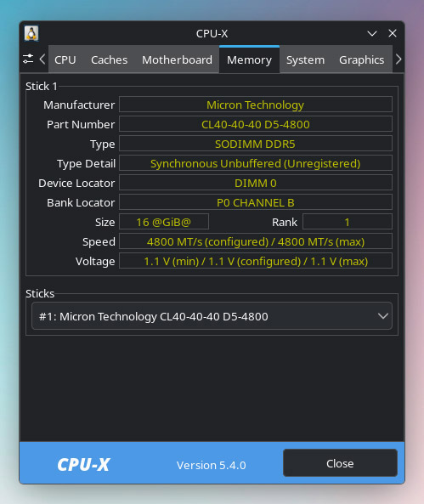Click the Speed label

pos(99,242)
